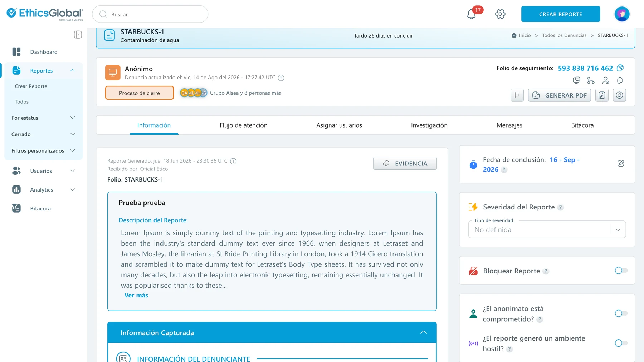Click 'Tardó 26 días en concluir' text

pos(383,36)
